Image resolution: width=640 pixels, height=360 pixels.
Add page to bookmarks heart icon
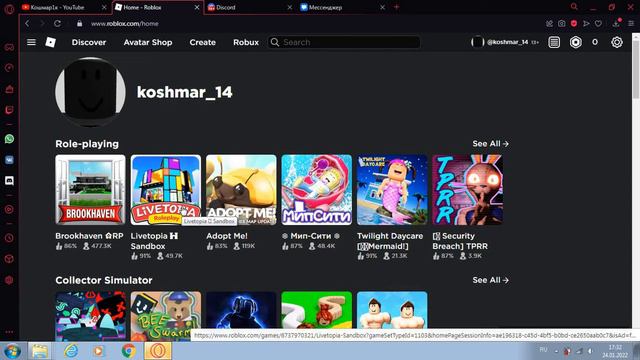598,24
